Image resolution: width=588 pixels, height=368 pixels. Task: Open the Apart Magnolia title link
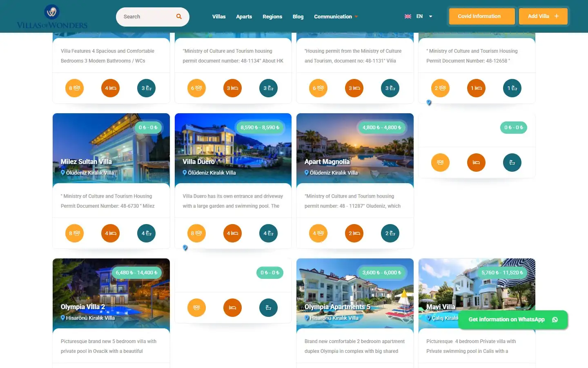click(x=327, y=162)
